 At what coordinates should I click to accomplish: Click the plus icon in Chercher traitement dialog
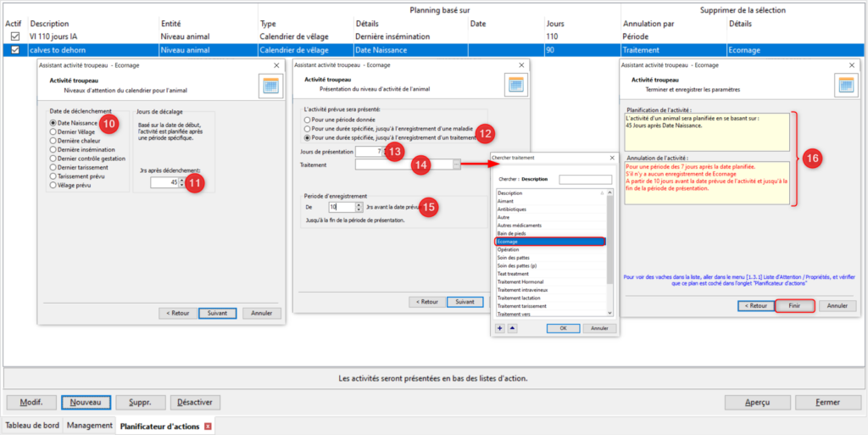(500, 327)
